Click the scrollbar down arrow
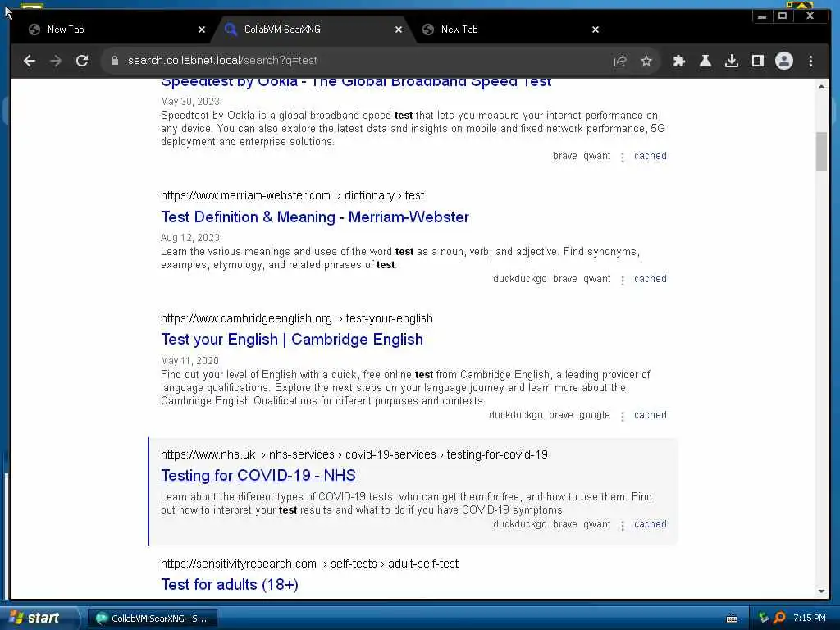The image size is (840, 630). coord(821,591)
